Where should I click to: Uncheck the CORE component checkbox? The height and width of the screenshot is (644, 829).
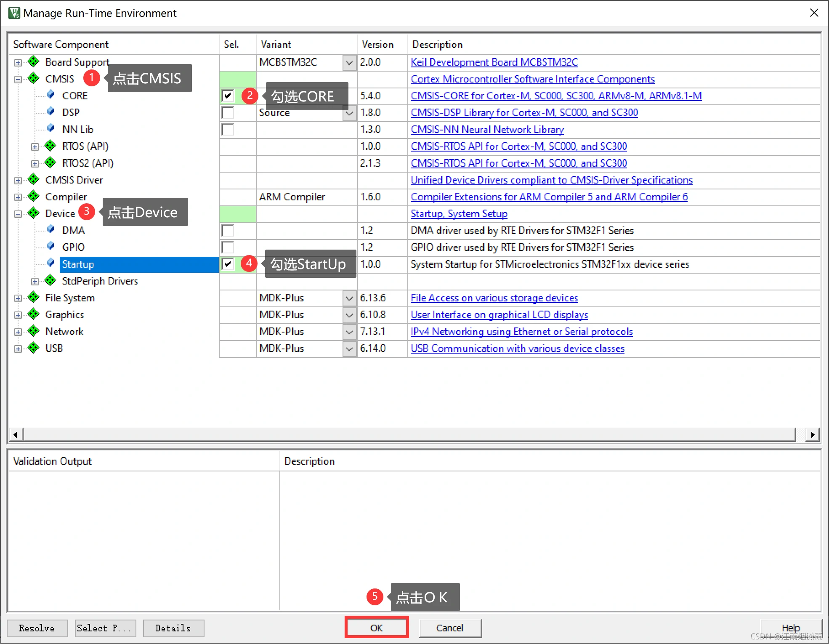[228, 96]
